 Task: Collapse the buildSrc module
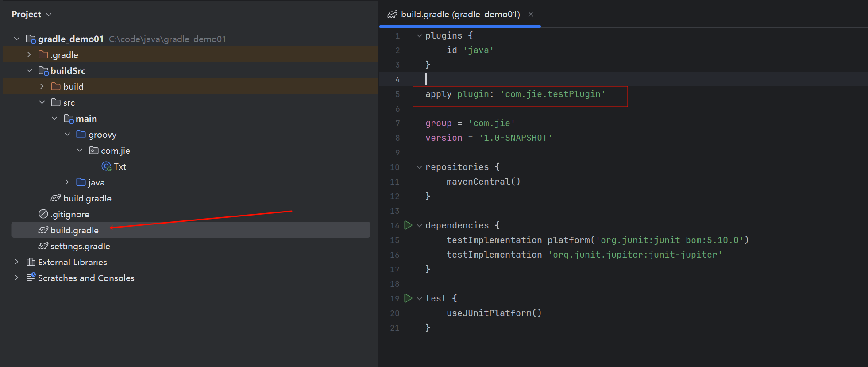click(x=29, y=71)
